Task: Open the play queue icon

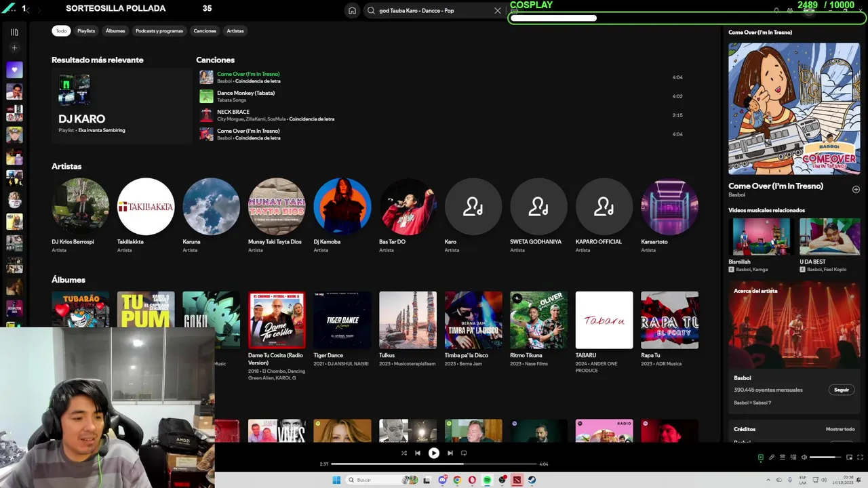Action: pyautogui.click(x=782, y=457)
